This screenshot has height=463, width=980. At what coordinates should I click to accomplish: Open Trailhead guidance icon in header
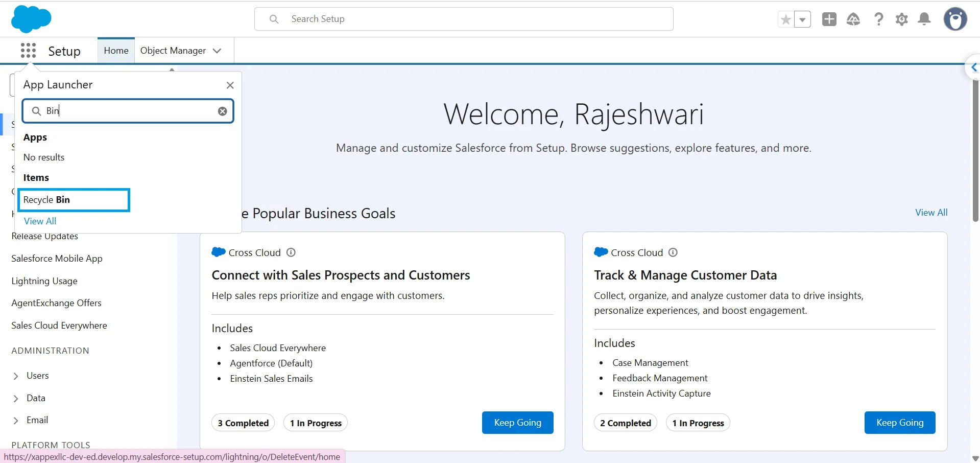point(853,19)
